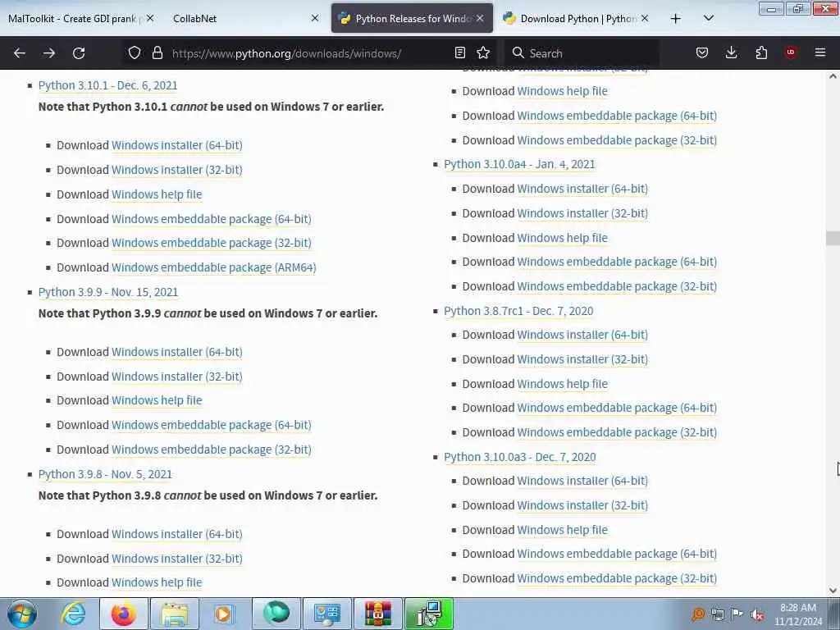Close the Download Python tab
Viewport: 840px width, 630px height.
click(x=645, y=18)
